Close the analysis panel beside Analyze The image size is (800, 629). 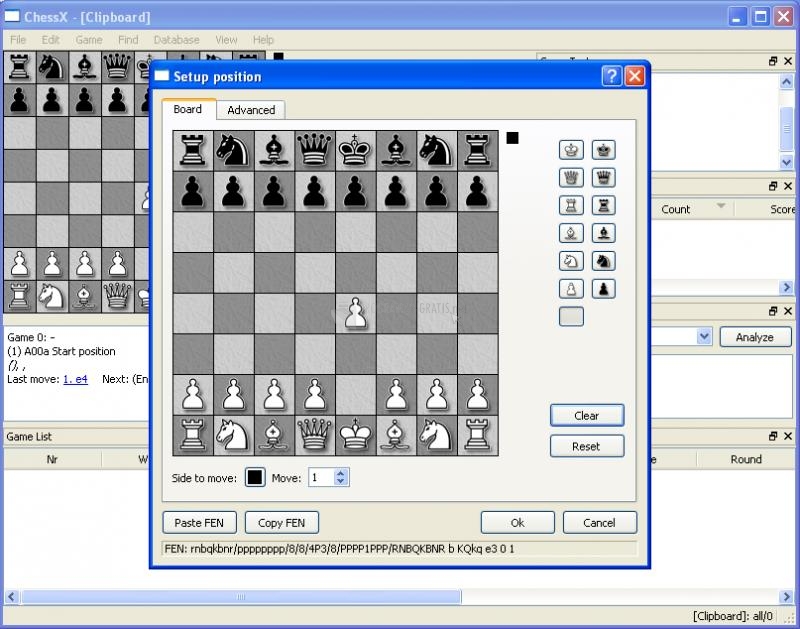tap(788, 311)
